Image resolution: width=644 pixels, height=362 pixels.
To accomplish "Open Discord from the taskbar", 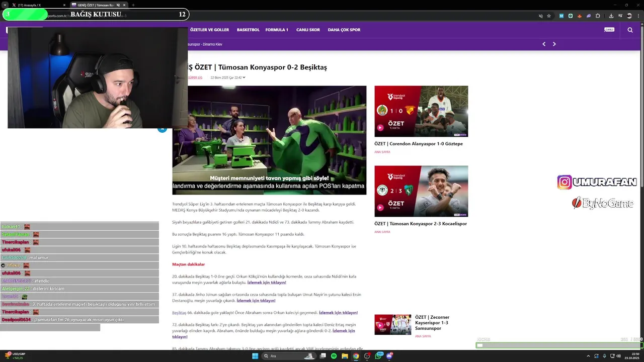I will click(x=390, y=356).
